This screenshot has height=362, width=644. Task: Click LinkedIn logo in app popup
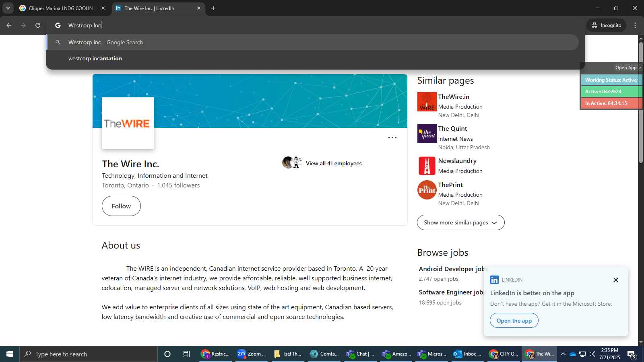[x=494, y=280]
